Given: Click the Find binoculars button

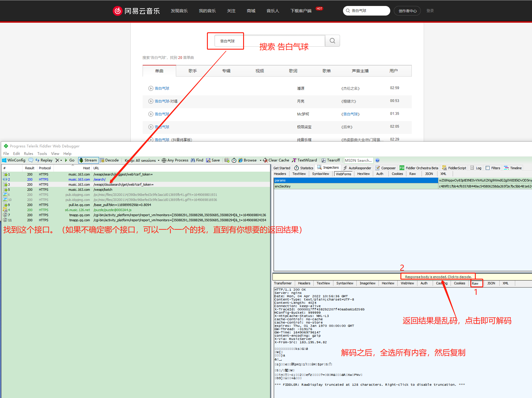Looking at the screenshot, I should click(x=197, y=160).
